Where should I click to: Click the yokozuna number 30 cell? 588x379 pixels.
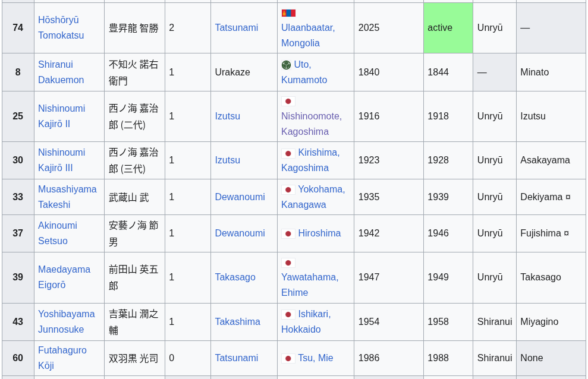(18, 160)
